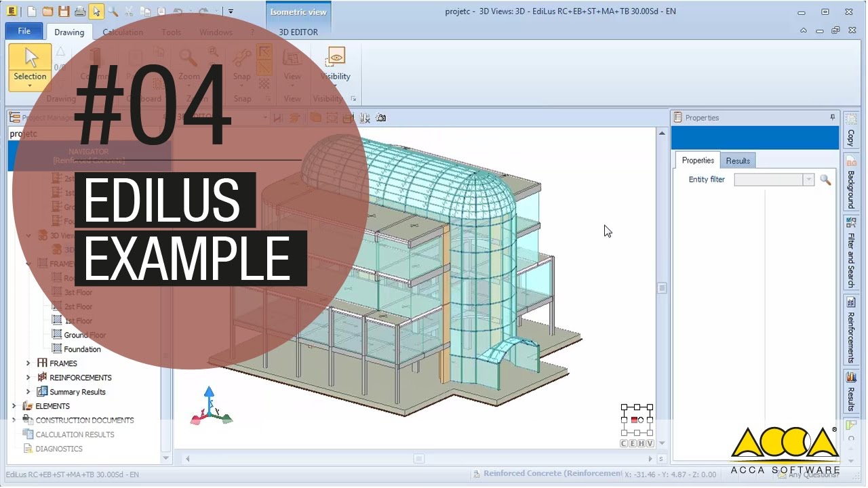Open the Customize Quick Access Toolbar dropdown
Viewport: 868px width, 488px height.
click(x=231, y=12)
